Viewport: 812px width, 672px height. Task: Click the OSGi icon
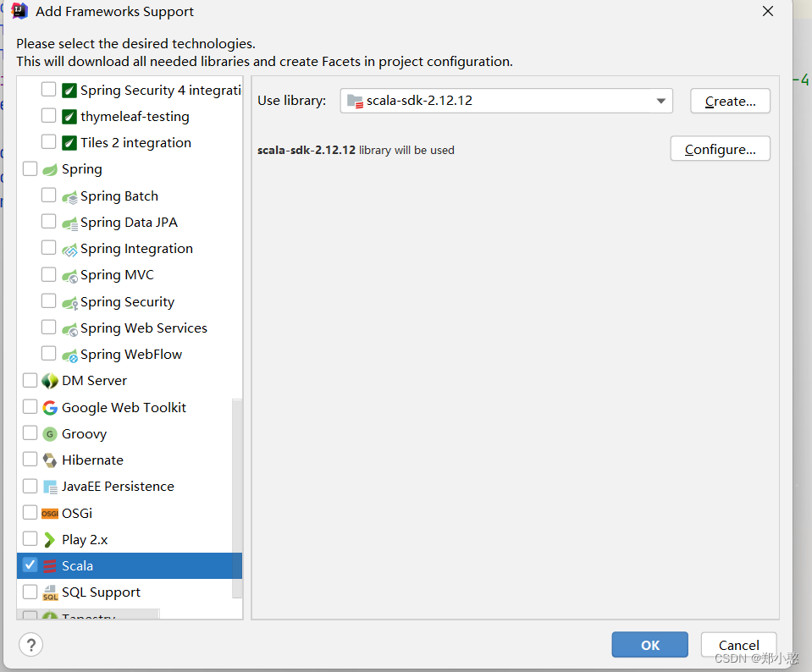(50, 513)
